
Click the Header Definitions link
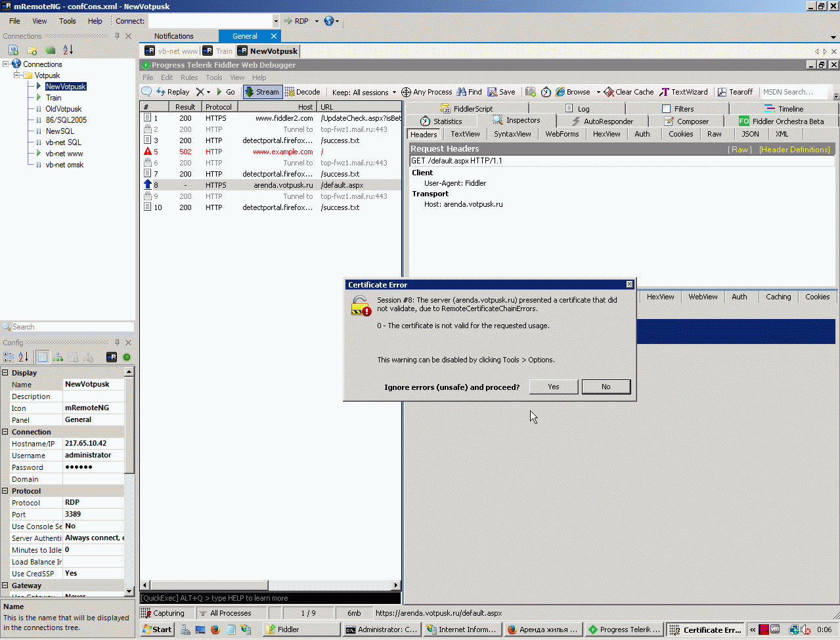click(795, 150)
